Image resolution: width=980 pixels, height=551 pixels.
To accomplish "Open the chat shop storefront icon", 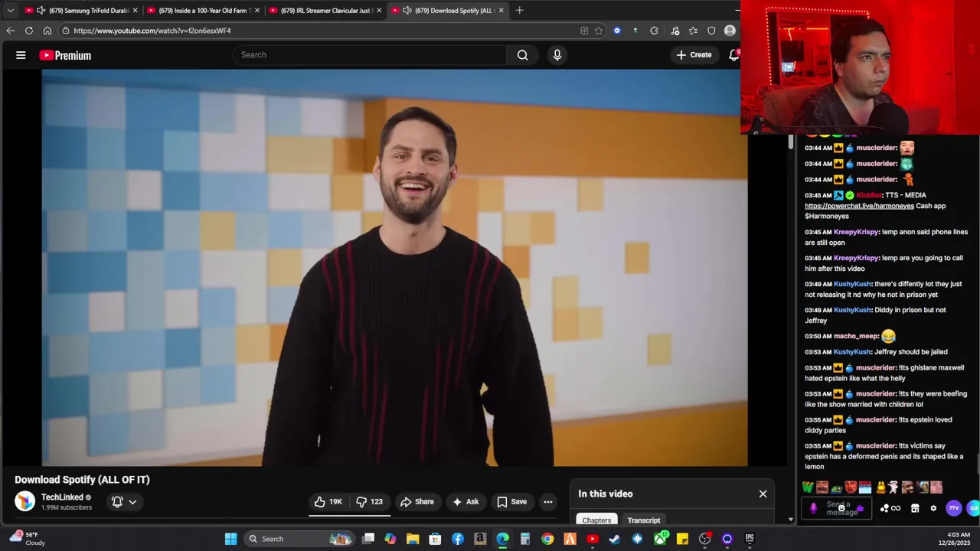I will click(914, 508).
